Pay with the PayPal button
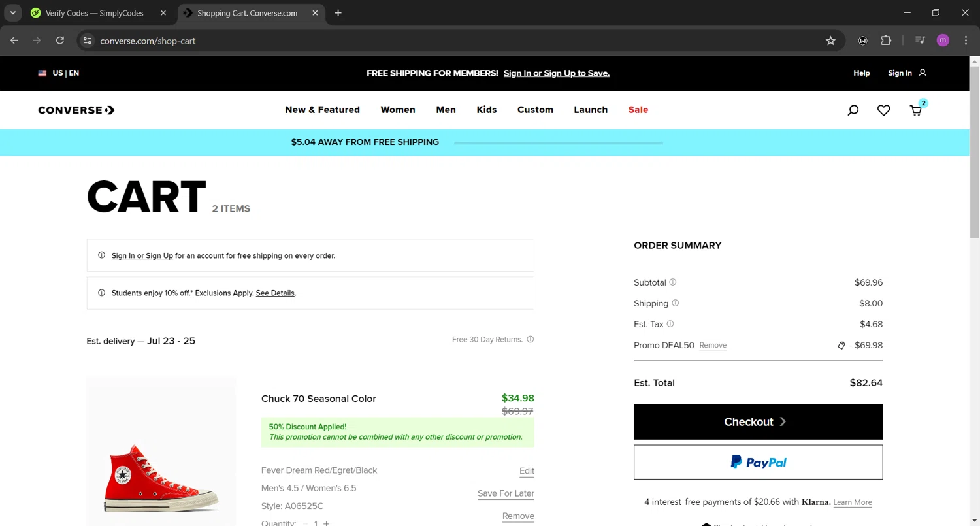 (x=758, y=462)
